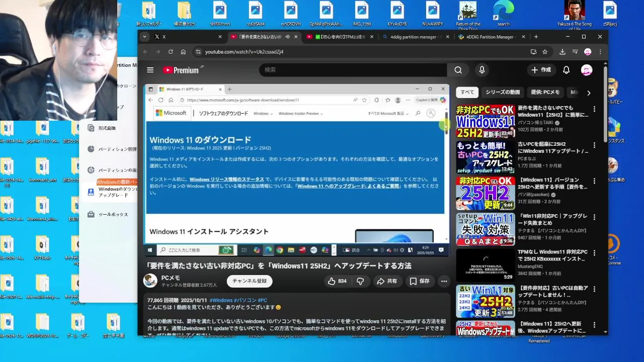Open more actions ellipsis under video
644x362 pixels.
444,281
